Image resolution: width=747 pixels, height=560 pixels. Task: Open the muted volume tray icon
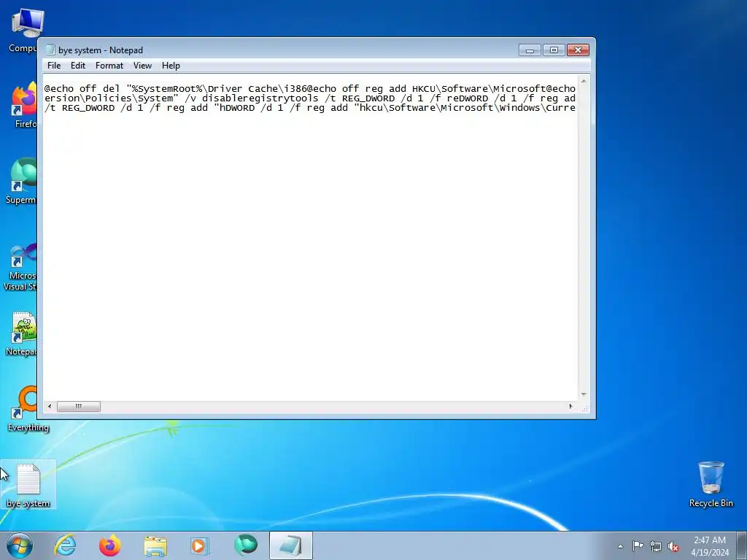coord(673,546)
